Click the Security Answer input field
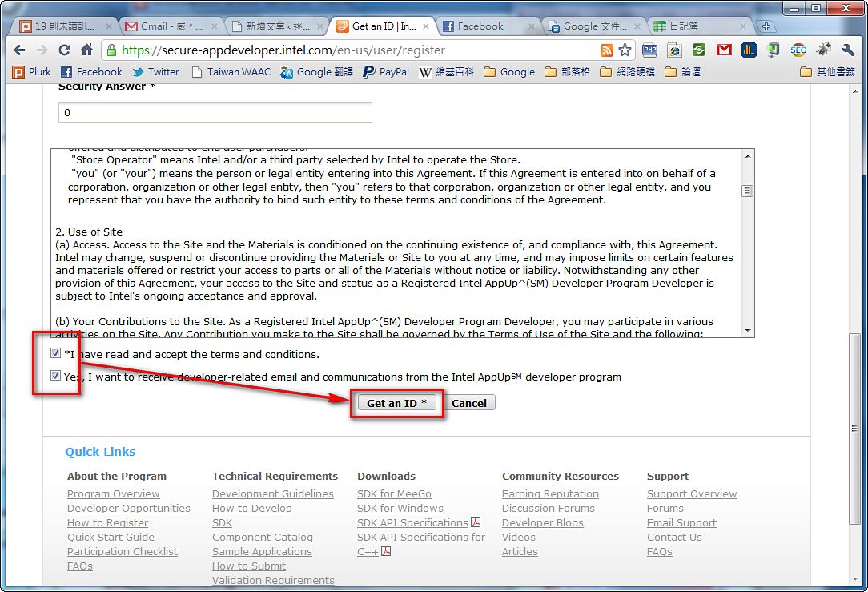 tap(215, 112)
